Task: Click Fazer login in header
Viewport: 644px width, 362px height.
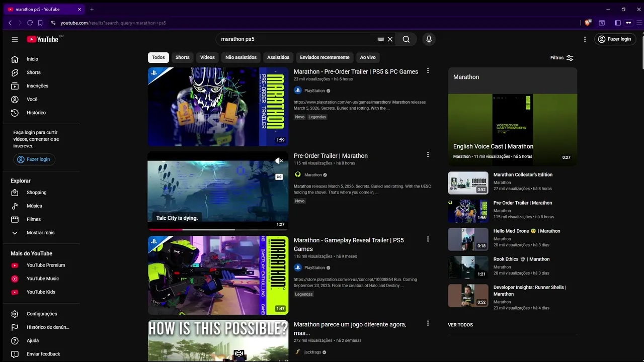Action: (615, 39)
